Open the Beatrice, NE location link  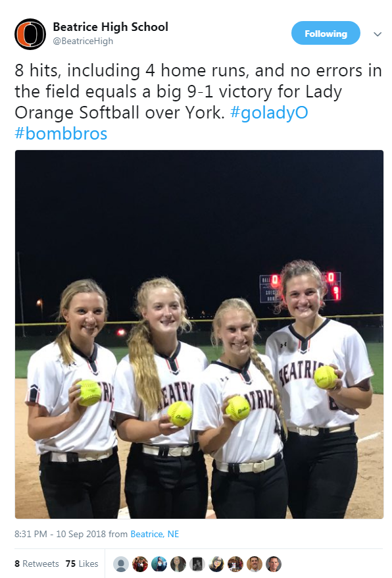[x=155, y=534]
